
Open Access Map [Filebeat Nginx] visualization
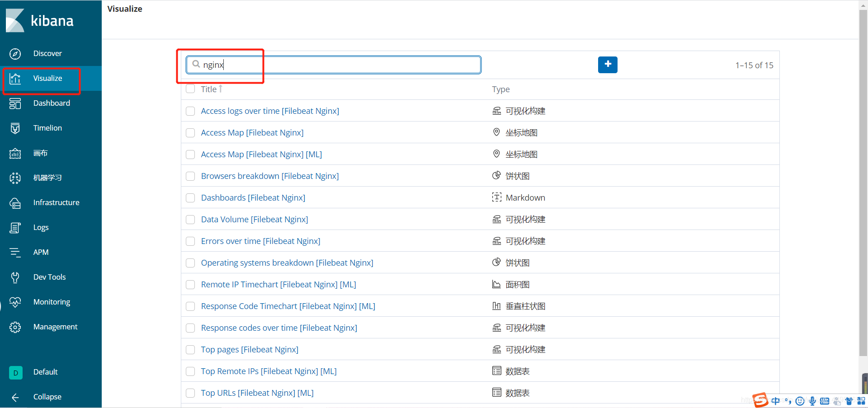pyautogui.click(x=252, y=132)
